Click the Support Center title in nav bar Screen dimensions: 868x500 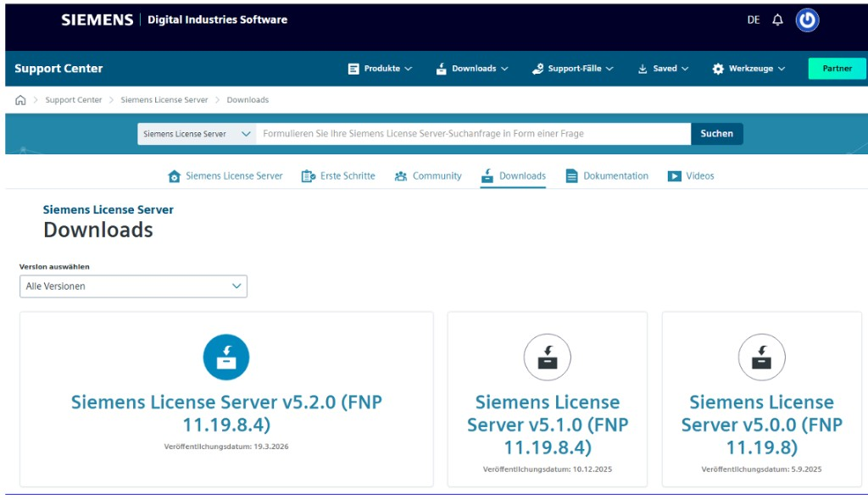coord(58,69)
